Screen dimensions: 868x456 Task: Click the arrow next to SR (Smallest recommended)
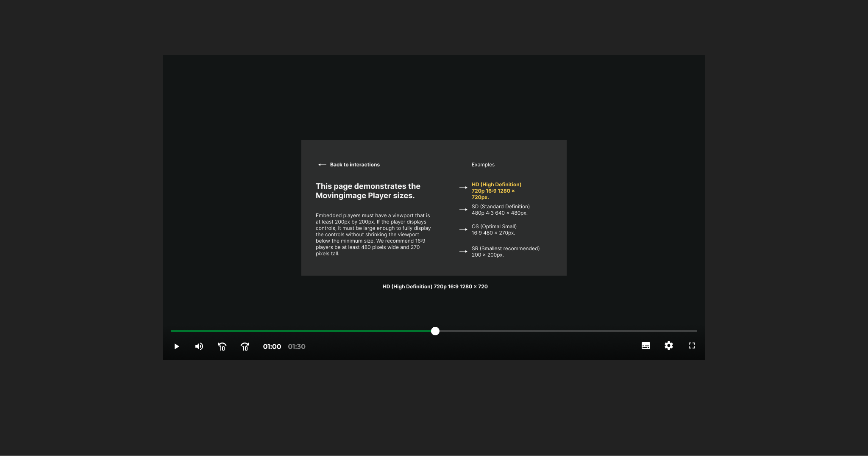[463, 251]
